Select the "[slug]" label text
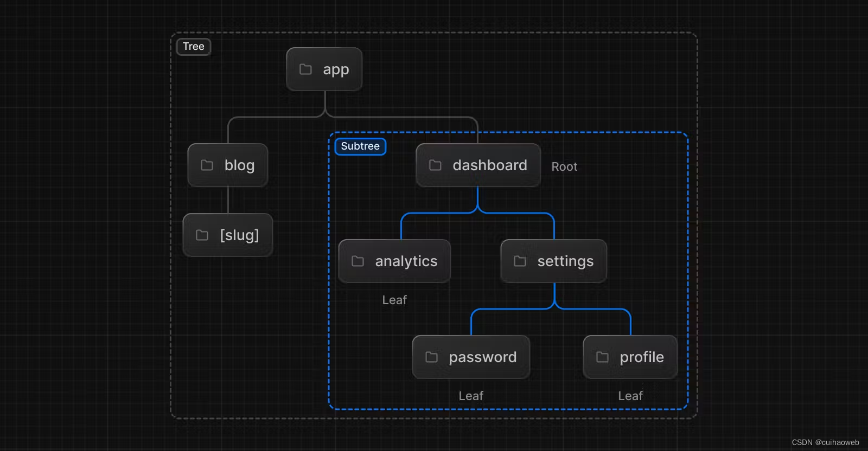 coord(239,235)
